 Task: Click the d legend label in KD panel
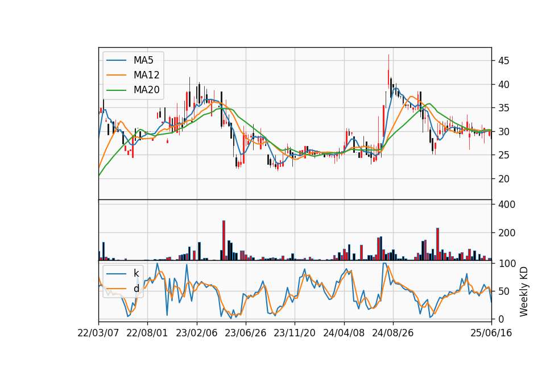(136, 289)
